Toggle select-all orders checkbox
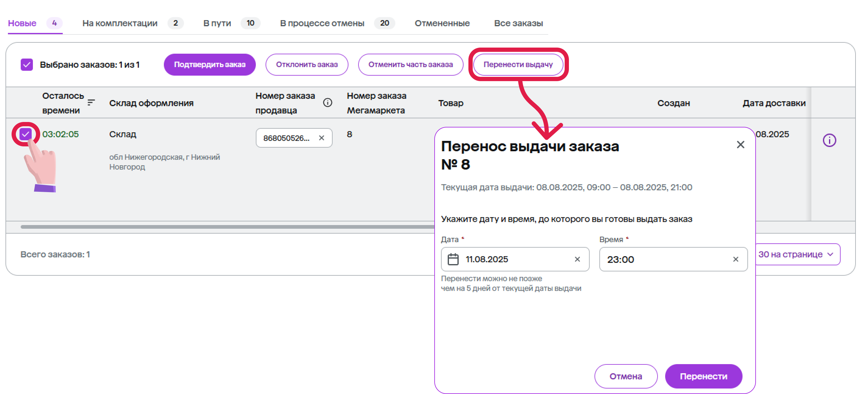Screen dimensions: 868x394 point(26,64)
